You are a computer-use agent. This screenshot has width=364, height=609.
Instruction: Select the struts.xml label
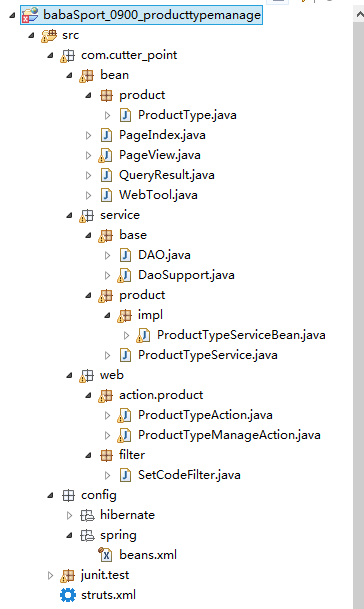(x=108, y=595)
